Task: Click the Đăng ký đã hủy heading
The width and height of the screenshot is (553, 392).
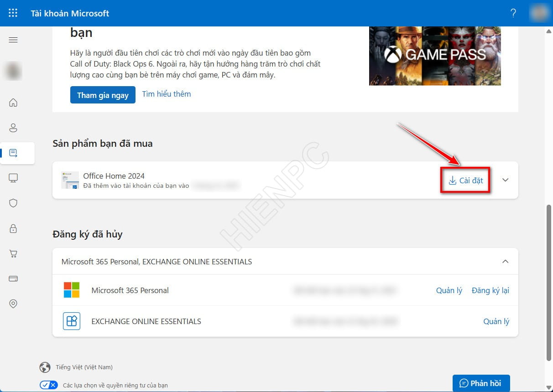Action: pyautogui.click(x=88, y=234)
